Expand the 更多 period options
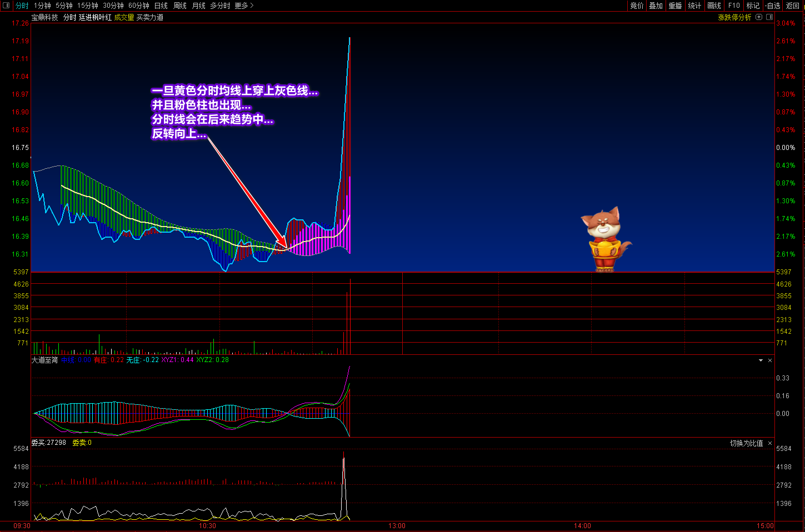The width and height of the screenshot is (805, 532). point(244,6)
